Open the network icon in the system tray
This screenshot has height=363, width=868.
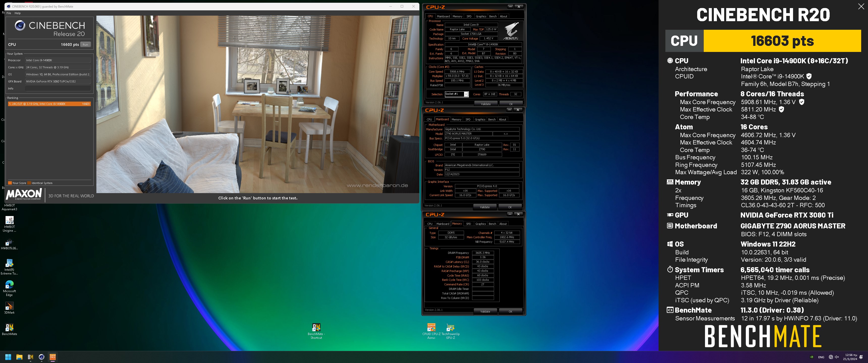pyautogui.click(x=831, y=357)
